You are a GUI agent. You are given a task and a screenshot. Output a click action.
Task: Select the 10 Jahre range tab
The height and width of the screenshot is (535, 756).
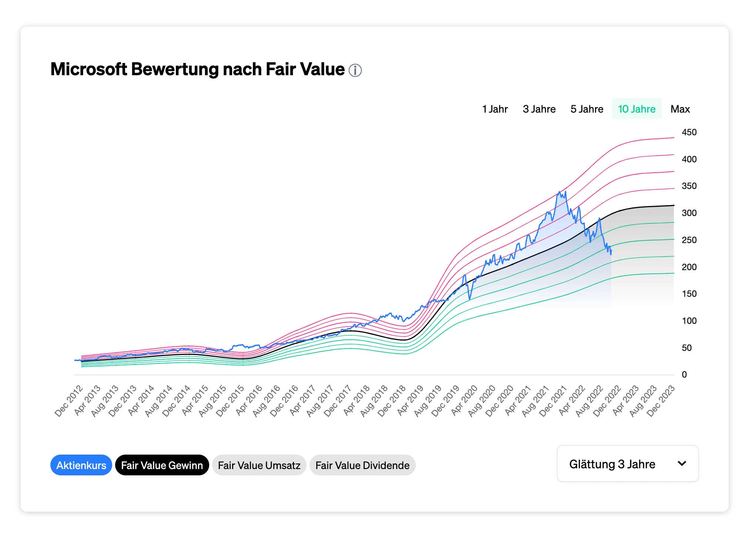636,109
